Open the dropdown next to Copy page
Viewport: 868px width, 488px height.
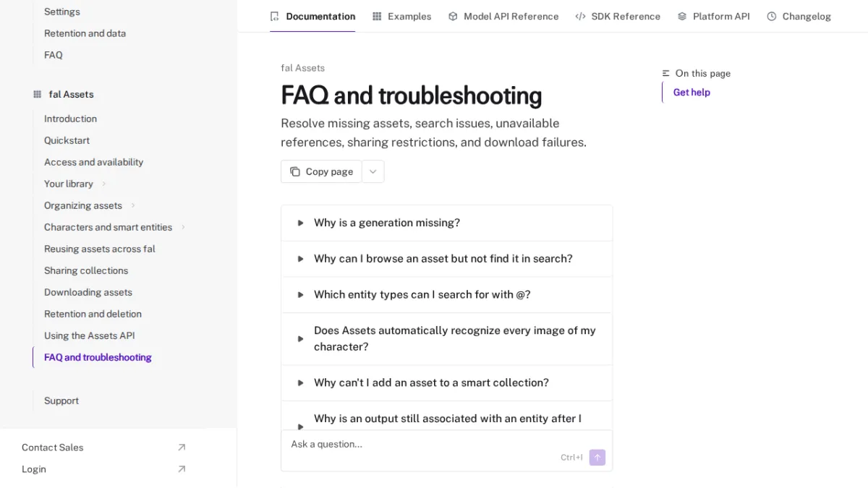tap(373, 171)
